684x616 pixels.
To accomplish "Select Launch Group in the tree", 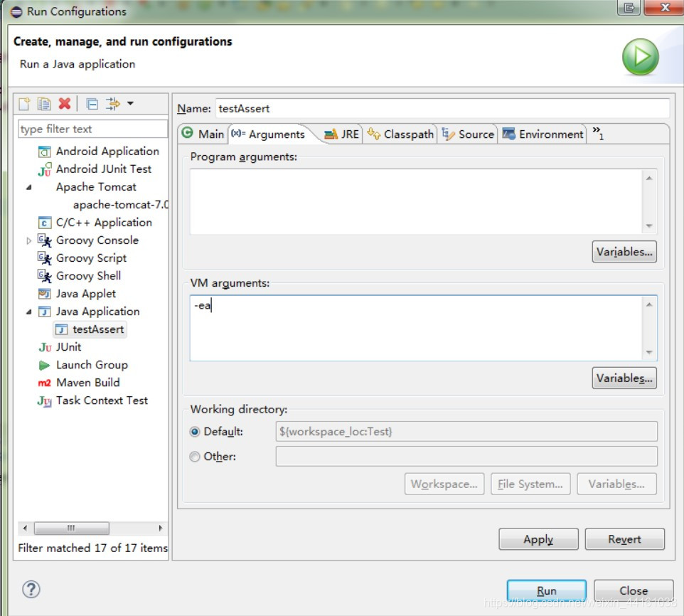I will 92,365.
